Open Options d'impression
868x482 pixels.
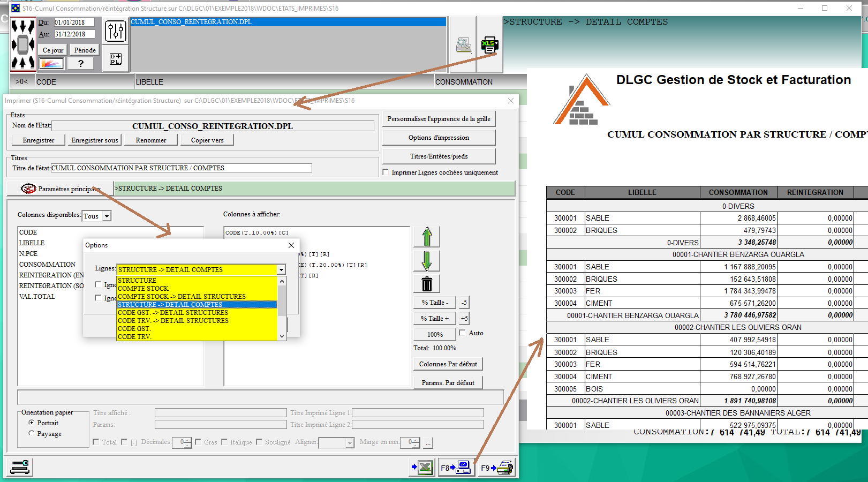tap(439, 138)
